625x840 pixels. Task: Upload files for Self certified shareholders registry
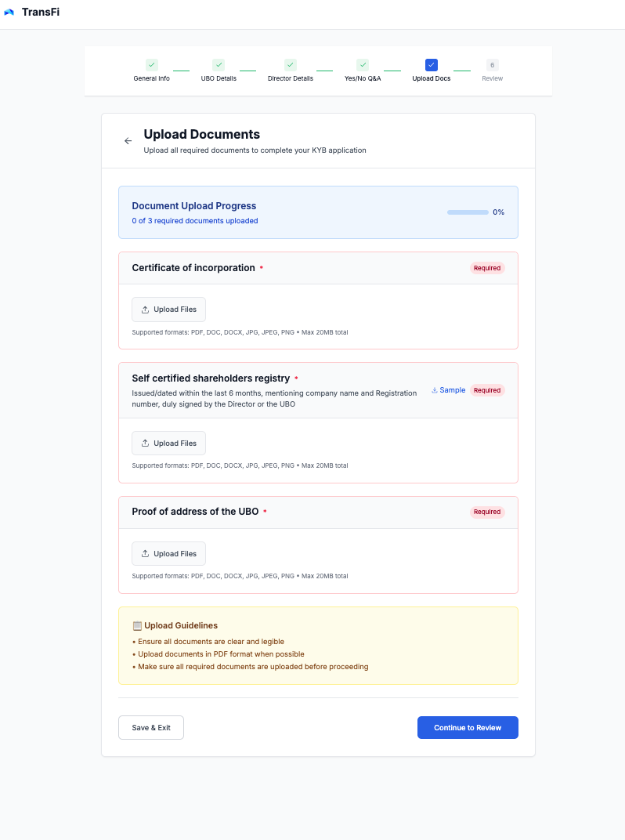pos(168,444)
